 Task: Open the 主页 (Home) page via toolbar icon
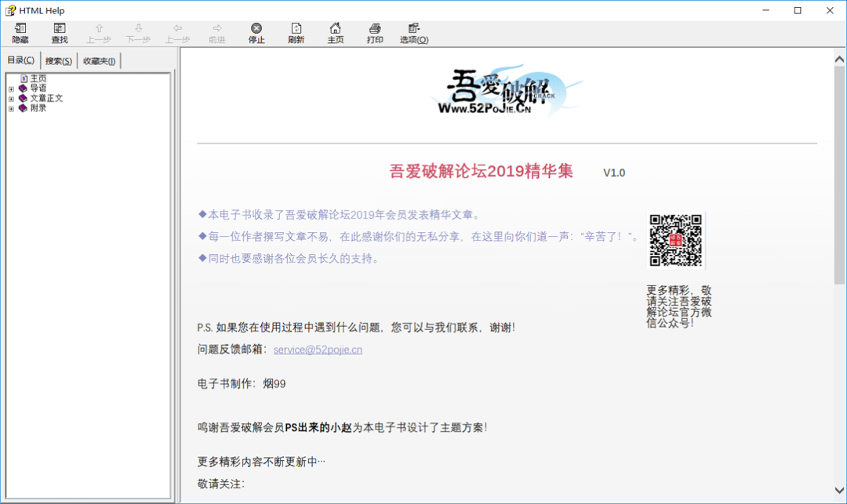pos(336,31)
